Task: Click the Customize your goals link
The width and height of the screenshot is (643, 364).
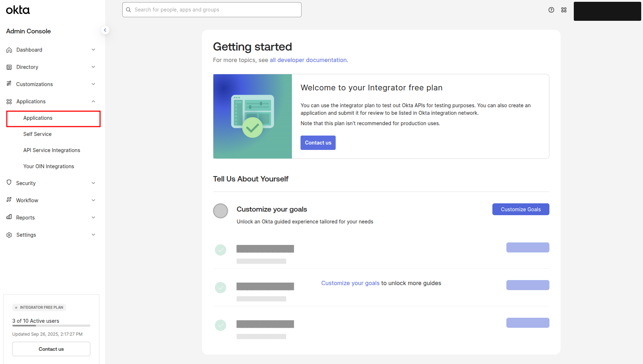Action: [x=350, y=283]
